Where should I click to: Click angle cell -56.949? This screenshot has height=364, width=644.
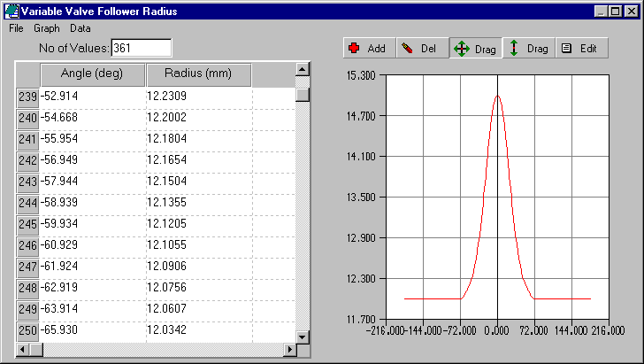pos(93,161)
